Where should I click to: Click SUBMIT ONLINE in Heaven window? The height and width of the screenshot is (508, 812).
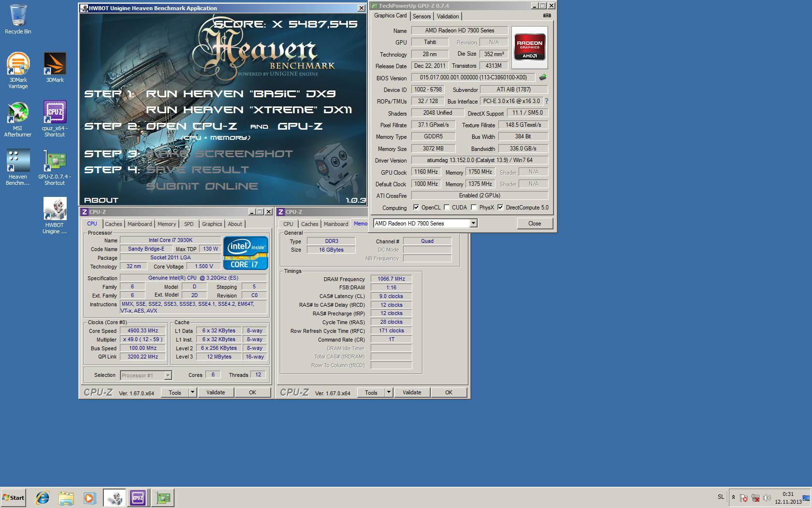202,186
